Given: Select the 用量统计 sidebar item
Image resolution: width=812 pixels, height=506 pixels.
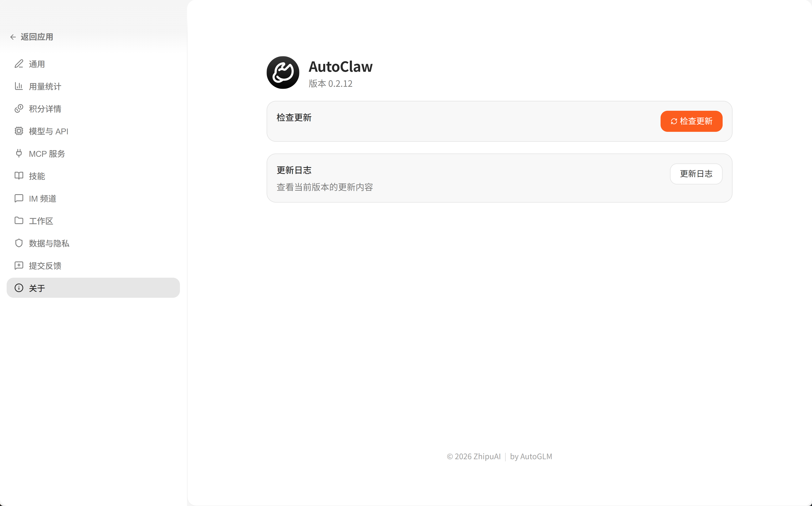Looking at the screenshot, I should point(45,86).
